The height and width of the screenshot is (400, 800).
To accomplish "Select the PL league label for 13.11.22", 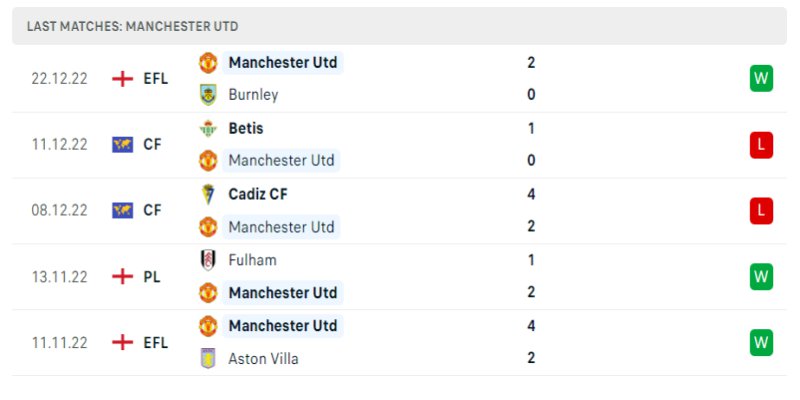I will [x=152, y=276].
